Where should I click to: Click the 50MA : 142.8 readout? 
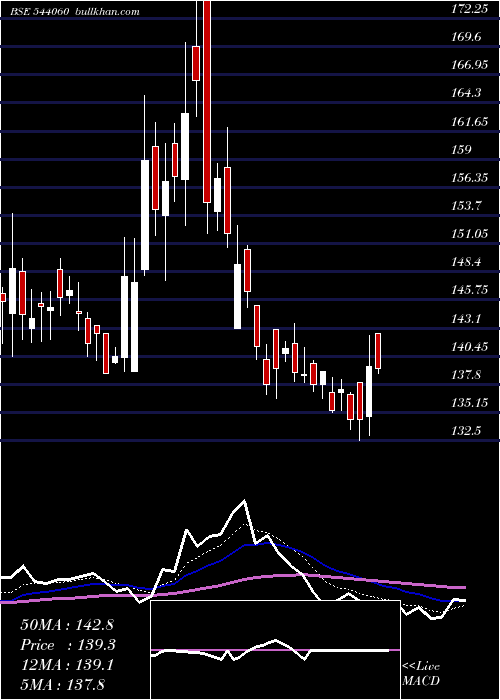[65, 625]
